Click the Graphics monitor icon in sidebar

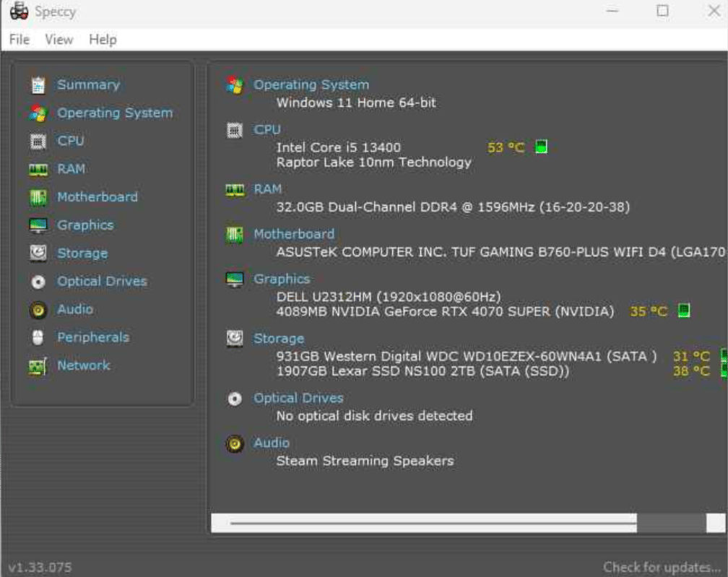pos(38,225)
